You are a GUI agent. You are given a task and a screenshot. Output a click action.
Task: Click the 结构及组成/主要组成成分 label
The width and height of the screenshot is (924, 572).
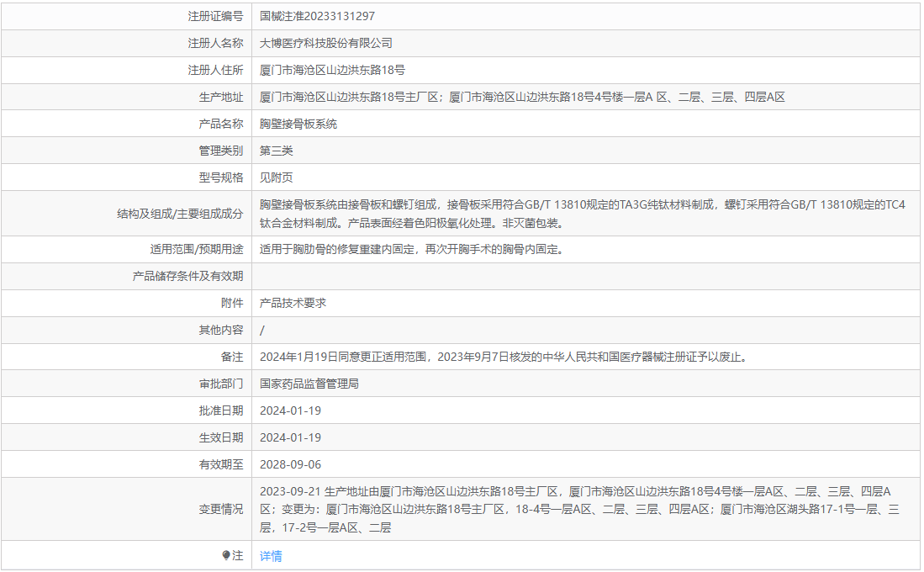[180, 214]
